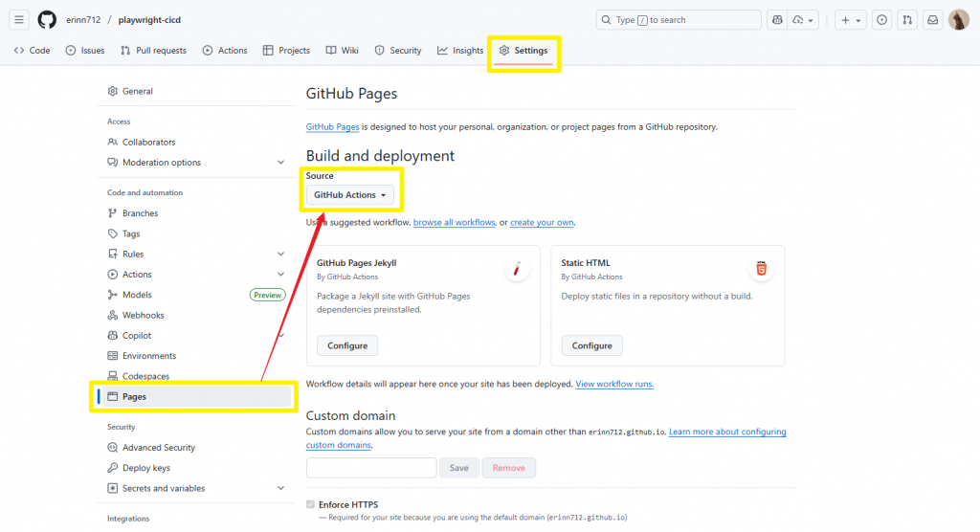Click the Deploy keys key icon
The image size is (980, 532).
[113, 468]
